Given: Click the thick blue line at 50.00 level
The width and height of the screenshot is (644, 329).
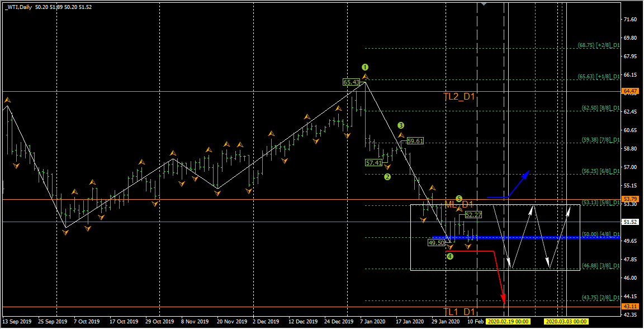Looking at the screenshot, I should pos(525,238).
